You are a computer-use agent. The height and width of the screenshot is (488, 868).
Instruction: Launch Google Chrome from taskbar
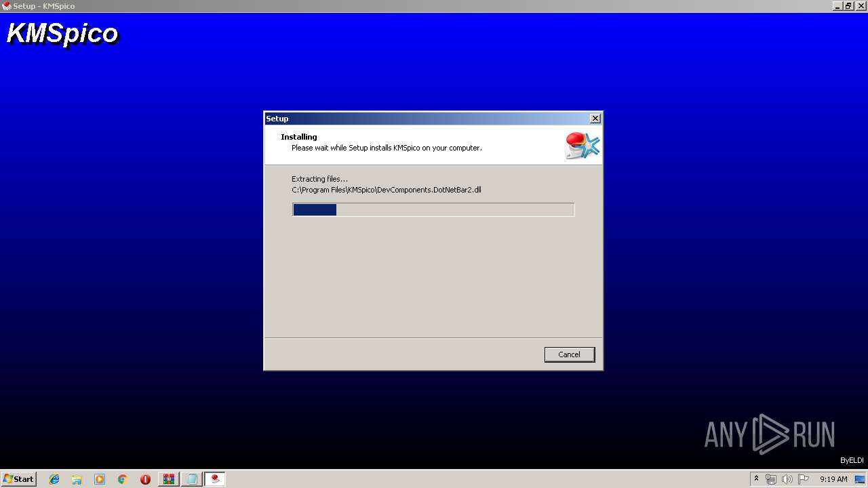[123, 479]
